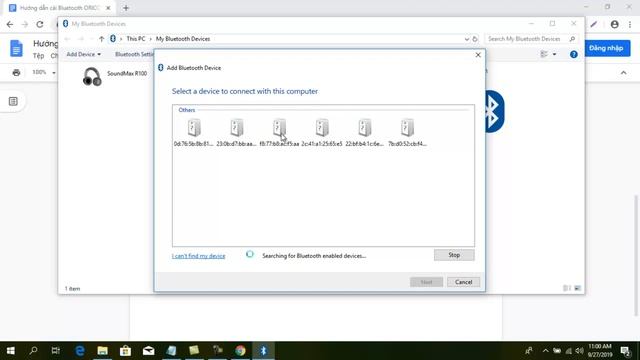The height and width of the screenshot is (360, 640).
Task: Open the Google Docs home icon
Action: (16, 49)
